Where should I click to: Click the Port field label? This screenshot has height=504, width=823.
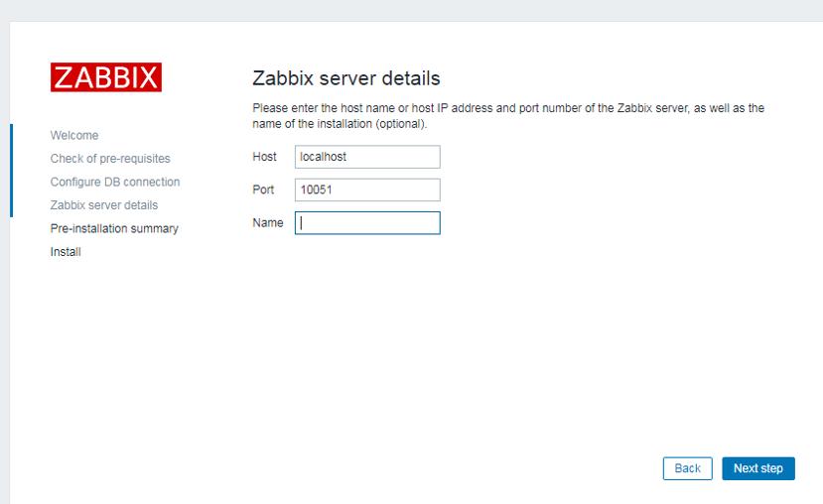tap(263, 189)
